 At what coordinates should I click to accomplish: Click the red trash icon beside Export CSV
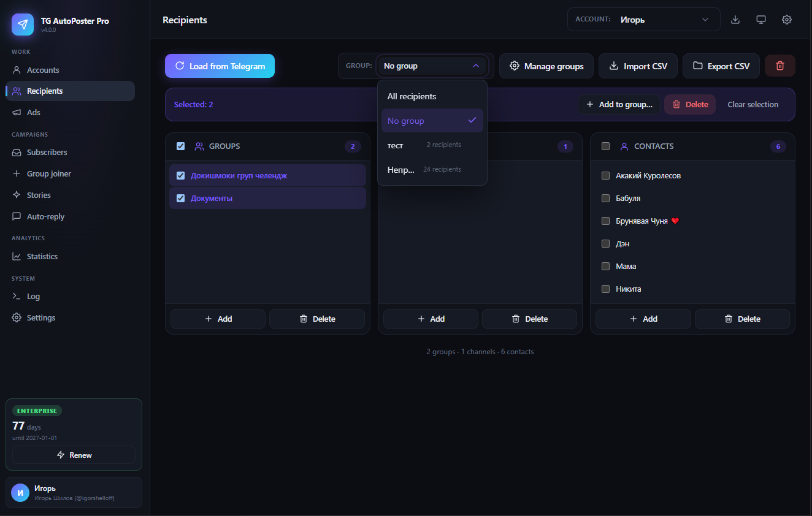780,66
